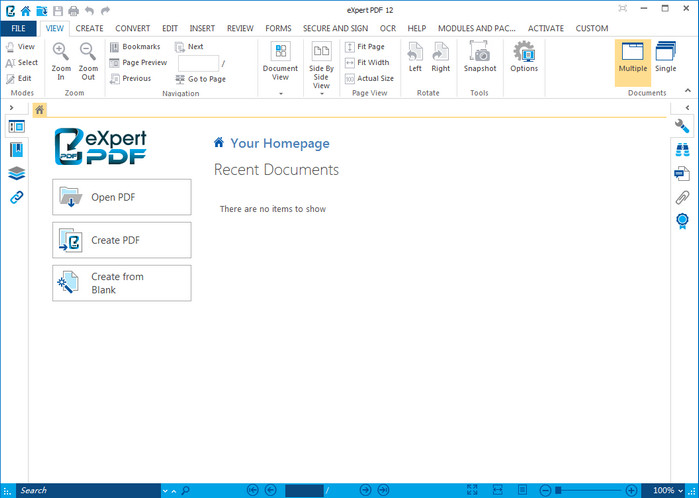Take a Snapshot with the camera tool
This screenshot has height=498, width=699.
click(x=479, y=54)
